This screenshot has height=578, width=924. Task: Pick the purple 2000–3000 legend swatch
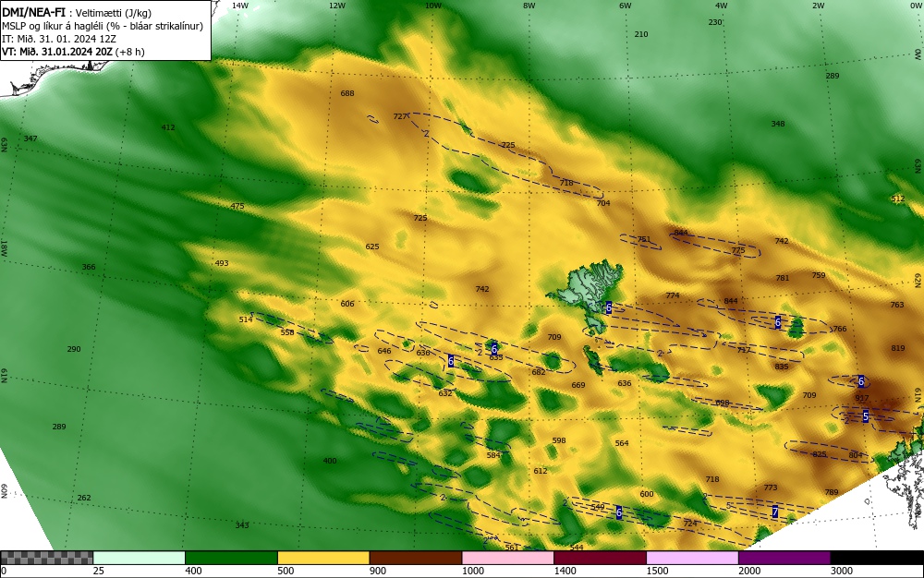click(x=784, y=558)
